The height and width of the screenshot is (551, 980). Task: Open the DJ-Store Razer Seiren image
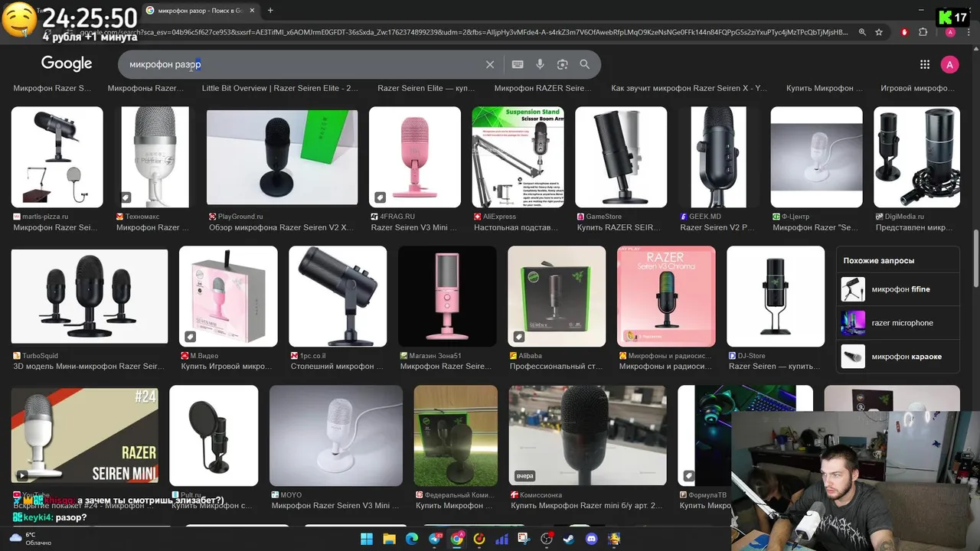776,296
